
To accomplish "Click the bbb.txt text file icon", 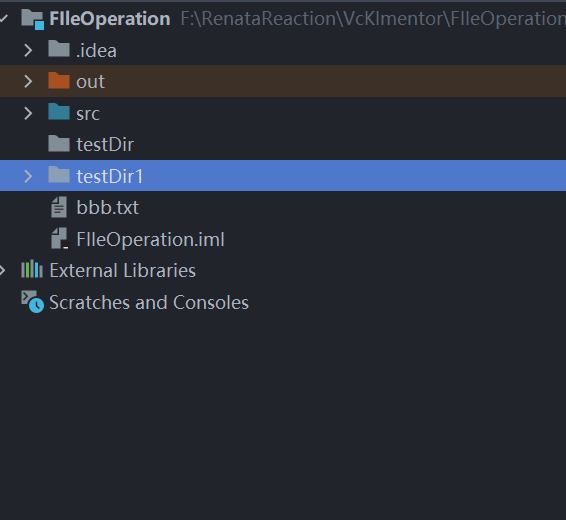I will click(x=59, y=207).
